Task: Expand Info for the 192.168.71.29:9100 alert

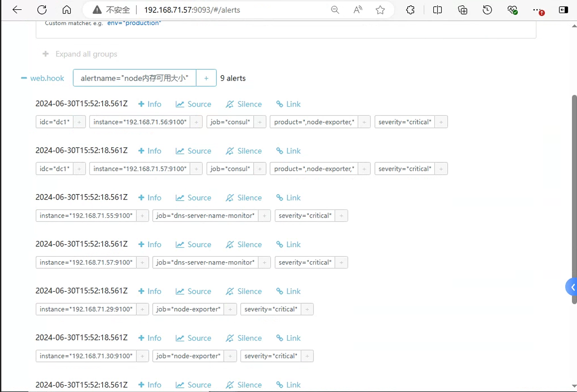Action: pos(150,291)
